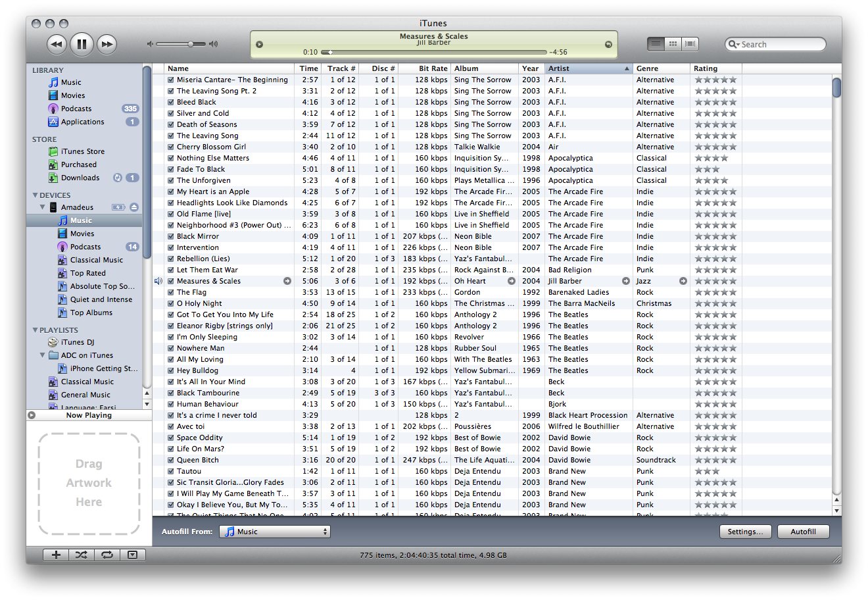
Task: Uncheck the Eleanor Rigby checkbox
Action: pos(170,326)
